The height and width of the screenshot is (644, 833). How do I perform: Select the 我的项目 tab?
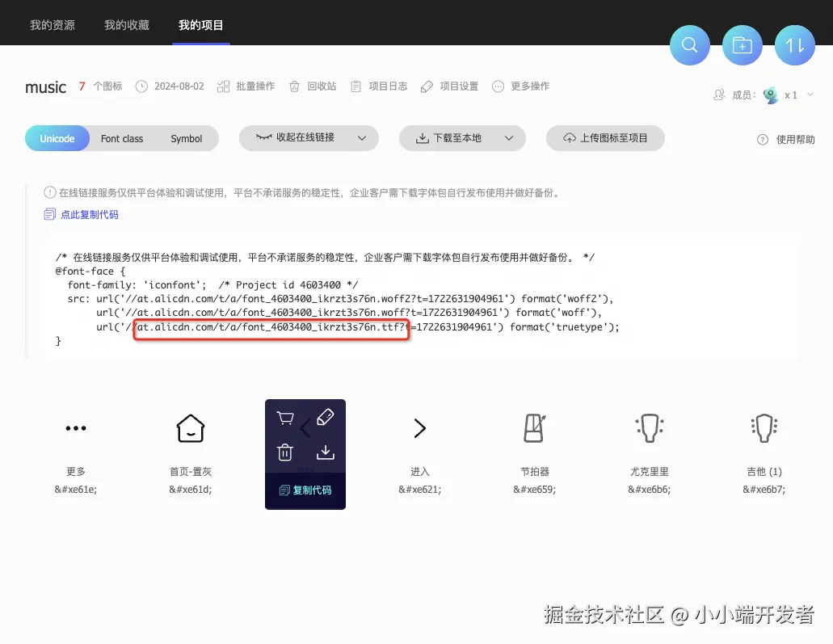(x=201, y=25)
